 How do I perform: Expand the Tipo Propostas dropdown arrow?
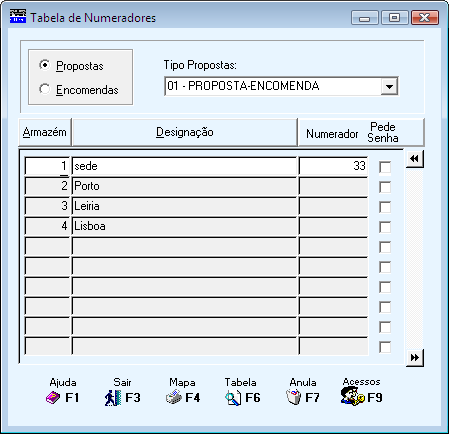tap(389, 86)
